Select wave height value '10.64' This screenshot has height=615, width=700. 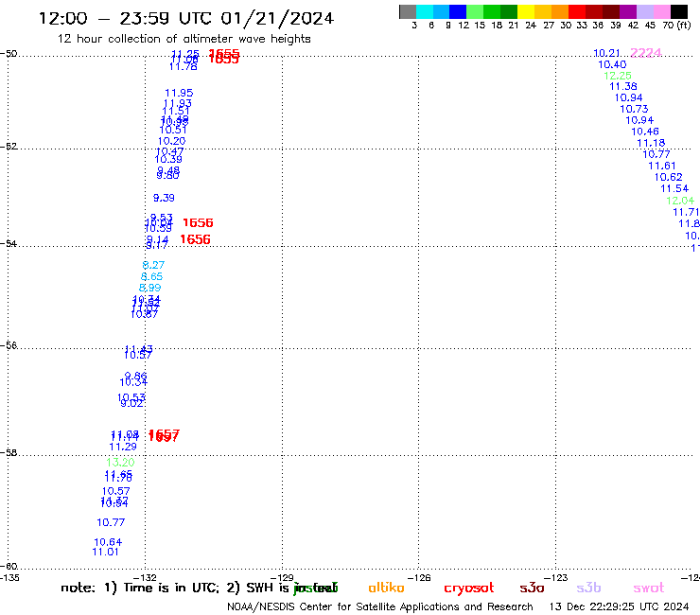click(108, 542)
